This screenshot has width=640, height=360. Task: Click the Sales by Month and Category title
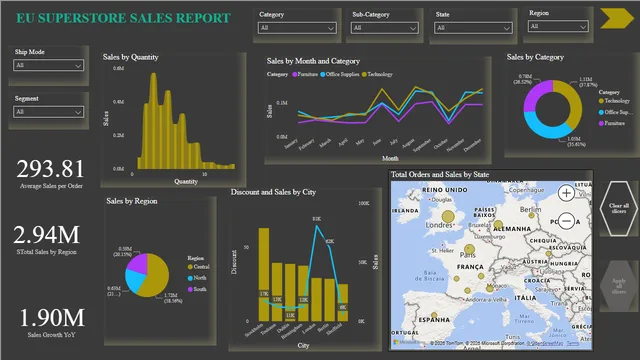(x=313, y=61)
